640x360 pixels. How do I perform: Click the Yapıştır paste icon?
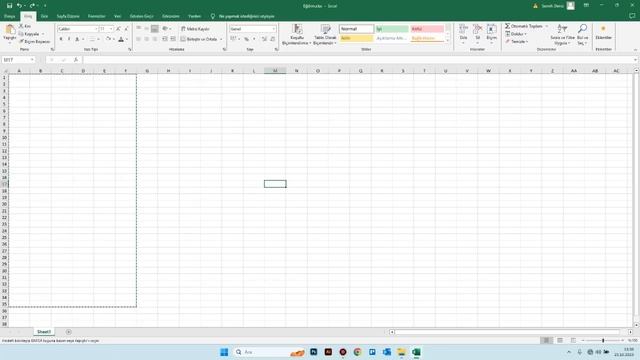point(10,30)
